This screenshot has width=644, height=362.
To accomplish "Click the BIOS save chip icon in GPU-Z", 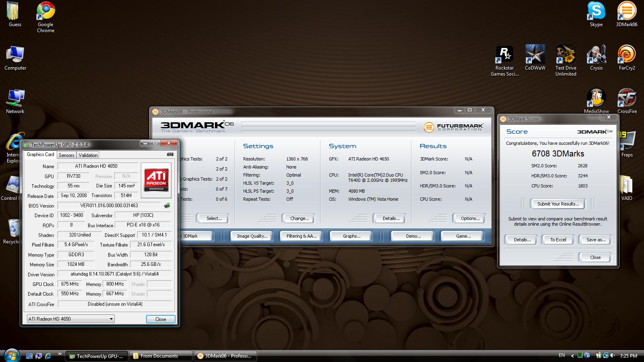I will click(167, 206).
